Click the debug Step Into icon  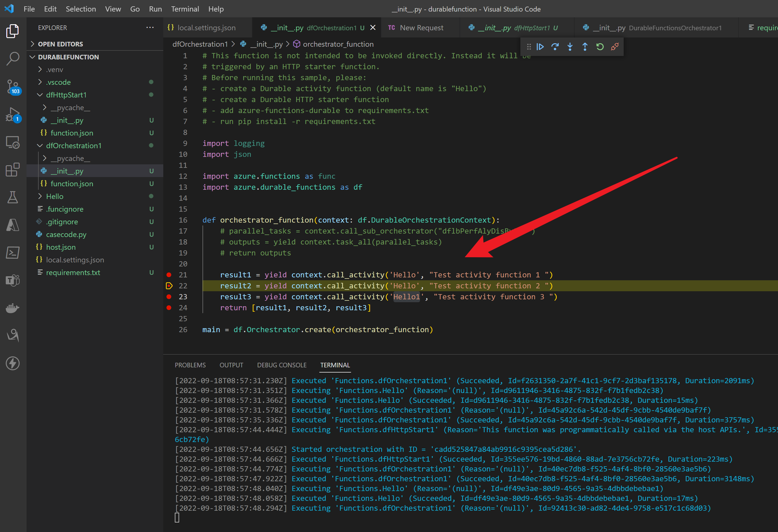570,47
